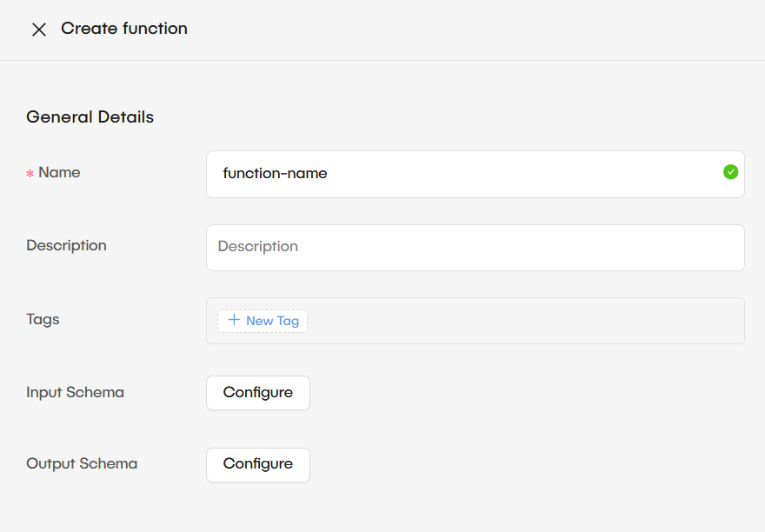Click Configure beside Output Schema
The width and height of the screenshot is (765, 532).
click(x=257, y=464)
